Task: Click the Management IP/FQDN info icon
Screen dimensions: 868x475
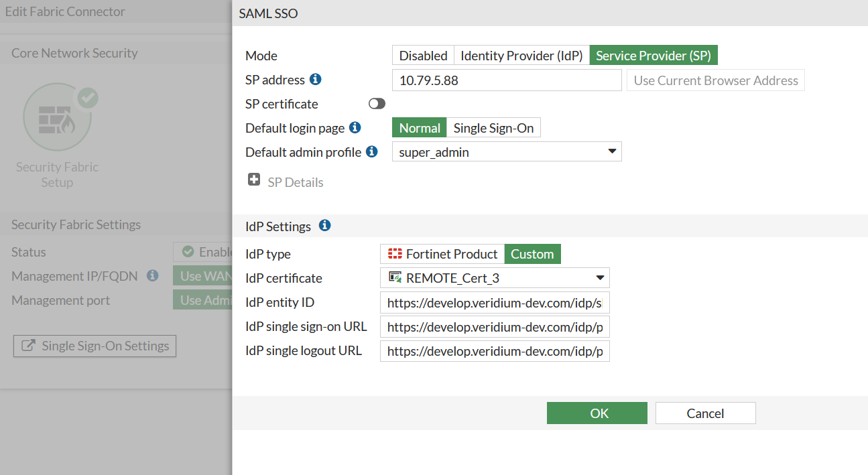Action: 153,276
